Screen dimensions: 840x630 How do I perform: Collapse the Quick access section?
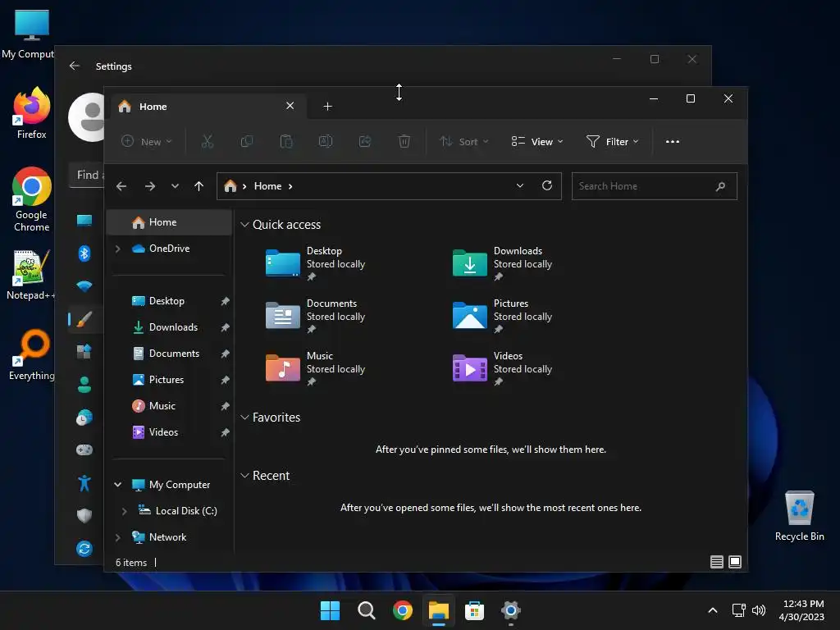point(244,225)
